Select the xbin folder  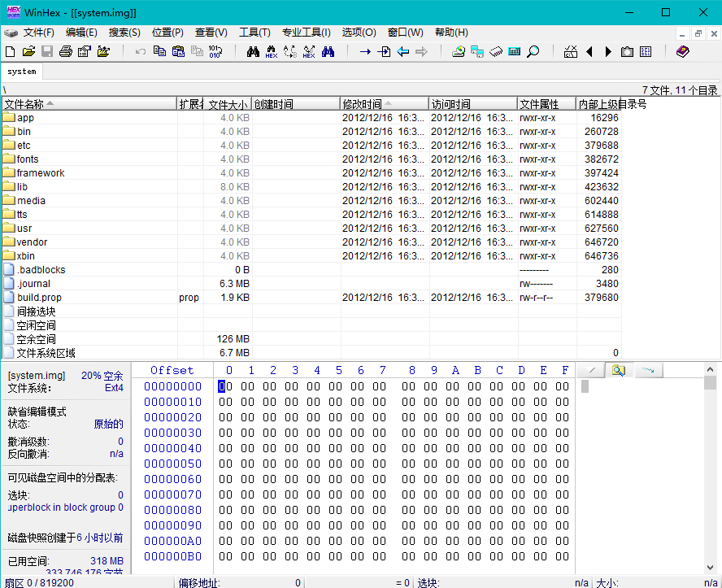(x=19, y=256)
